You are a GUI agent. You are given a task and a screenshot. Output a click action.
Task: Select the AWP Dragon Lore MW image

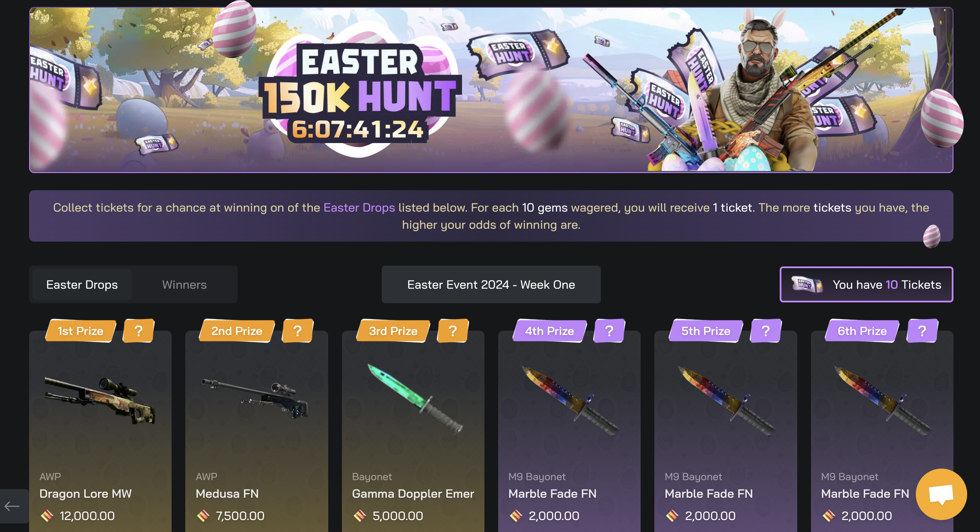tap(100, 400)
